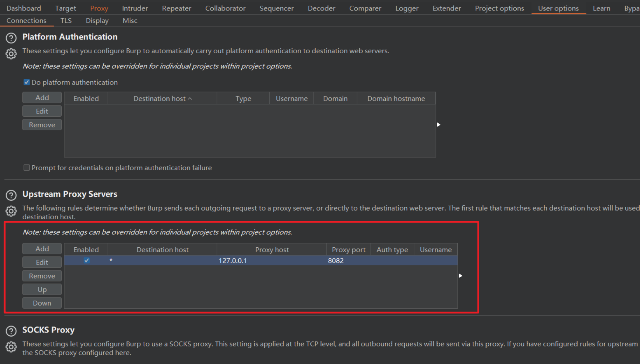The image size is (640, 364).
Task: Sort by Destination host in authentication table
Action: pos(163,98)
